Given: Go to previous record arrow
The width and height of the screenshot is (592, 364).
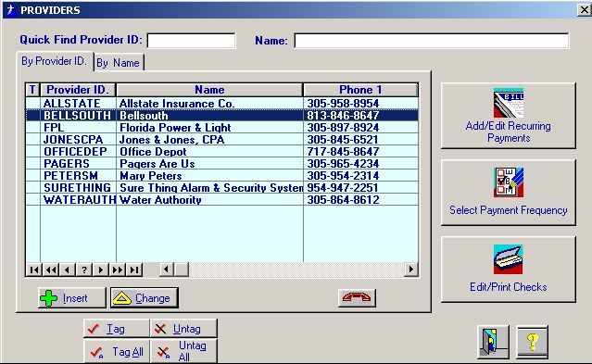Looking at the screenshot, I should tap(68, 270).
